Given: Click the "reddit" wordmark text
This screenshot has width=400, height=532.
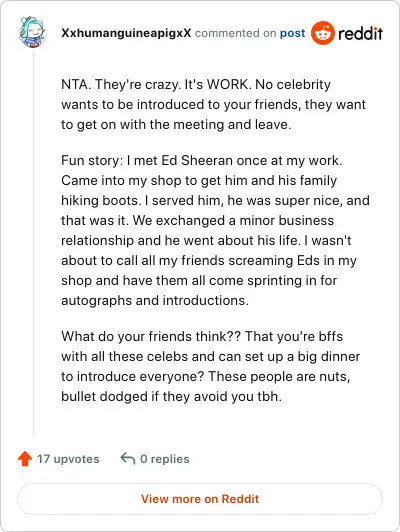Looking at the screenshot, I should (360, 33).
